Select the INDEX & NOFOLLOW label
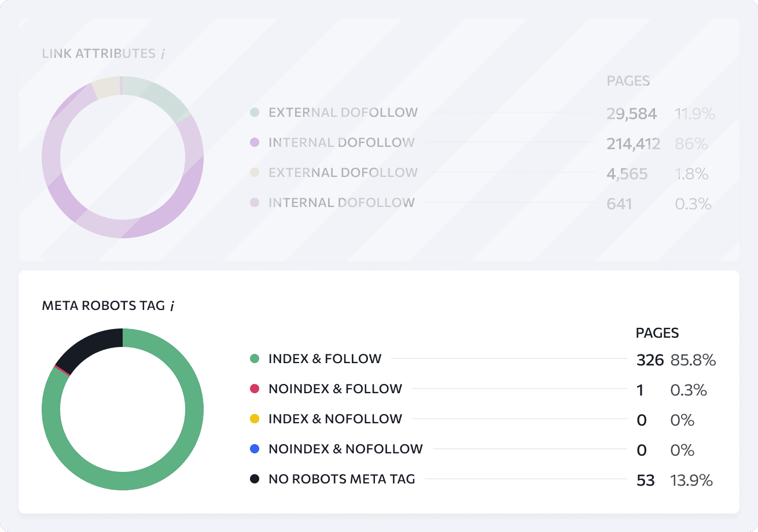Viewport: 758px width, 532px height. click(x=335, y=419)
